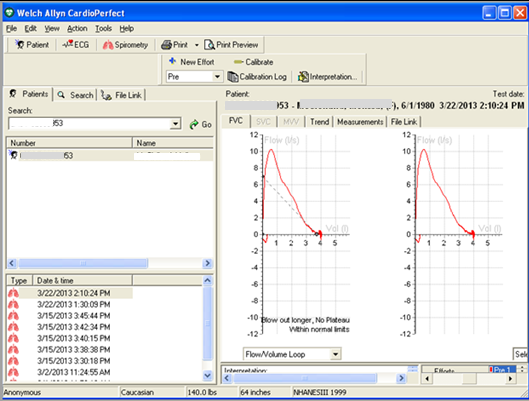529x401 pixels.
Task: Select test 3/15/2013 3:45:44 PM
Action: pyautogui.click(x=74, y=316)
